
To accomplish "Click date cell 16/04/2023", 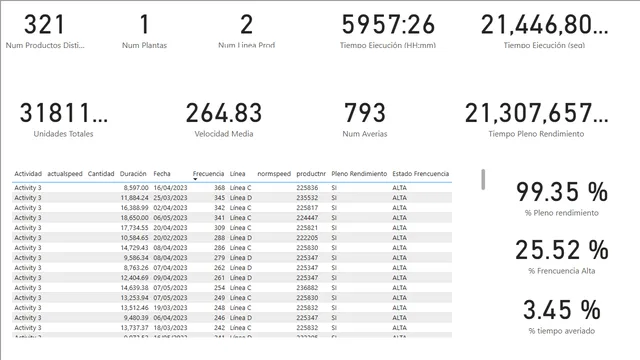I will point(170,188).
